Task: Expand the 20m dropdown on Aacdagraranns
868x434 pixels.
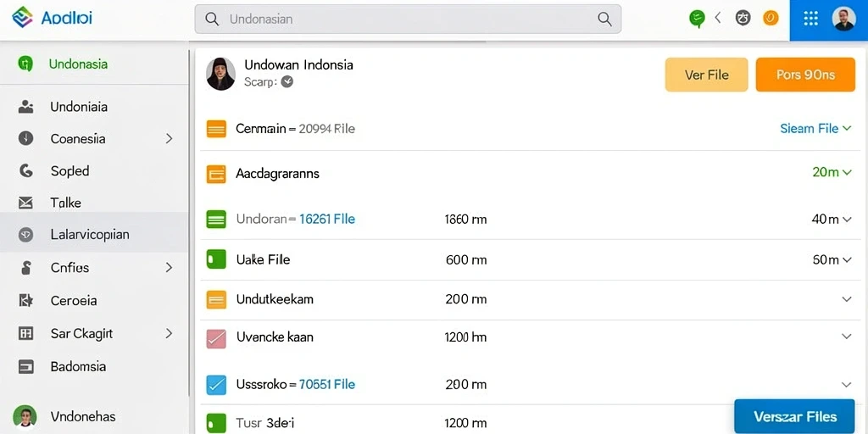Action: click(x=832, y=172)
